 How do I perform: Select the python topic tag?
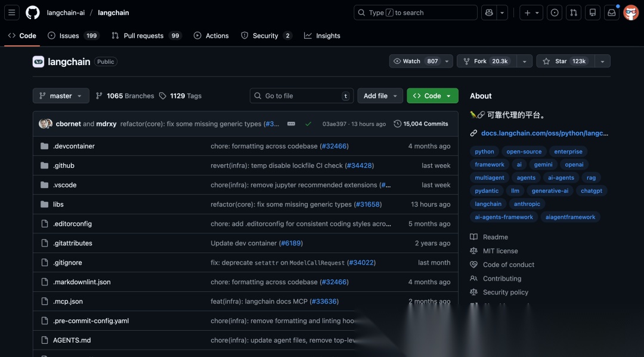point(485,152)
